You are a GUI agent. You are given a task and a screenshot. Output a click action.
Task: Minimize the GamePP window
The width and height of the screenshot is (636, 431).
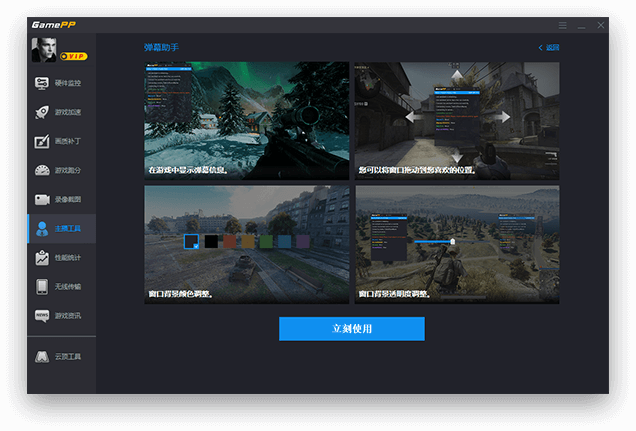pos(582,26)
